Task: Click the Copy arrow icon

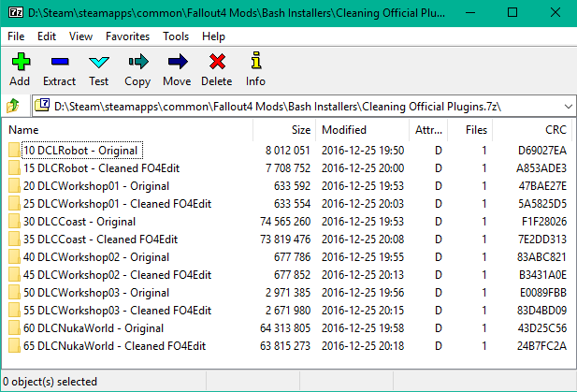Action: [138, 62]
